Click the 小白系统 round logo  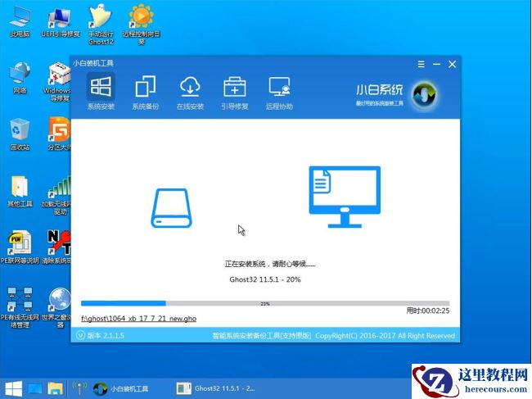click(425, 95)
